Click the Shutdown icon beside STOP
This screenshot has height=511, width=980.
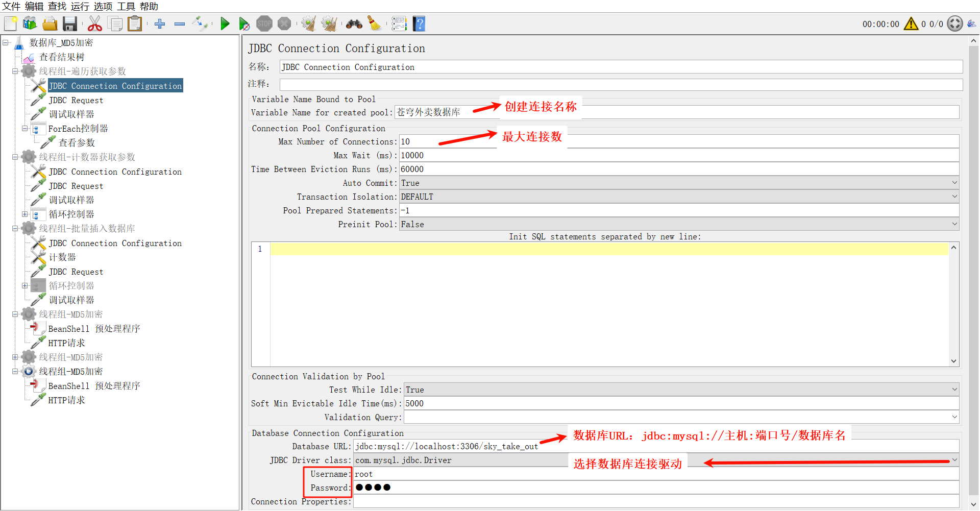tap(284, 23)
